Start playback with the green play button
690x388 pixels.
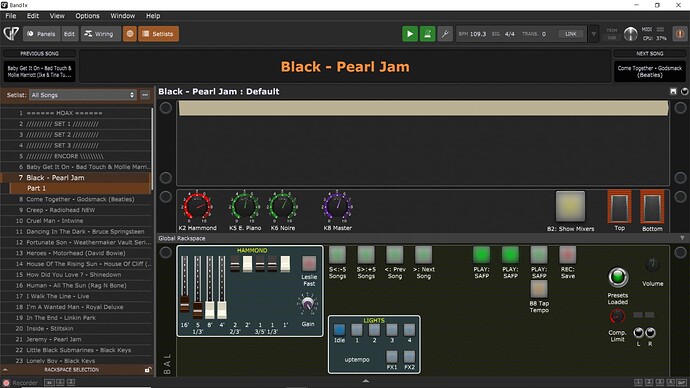click(x=410, y=34)
